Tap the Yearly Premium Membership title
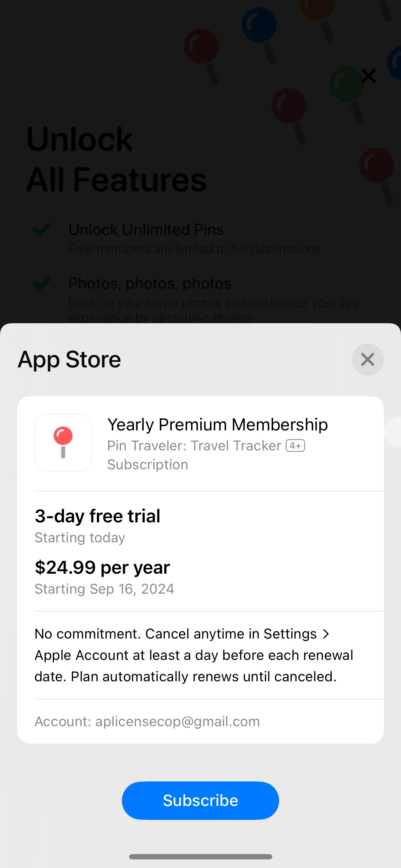 [x=217, y=424]
